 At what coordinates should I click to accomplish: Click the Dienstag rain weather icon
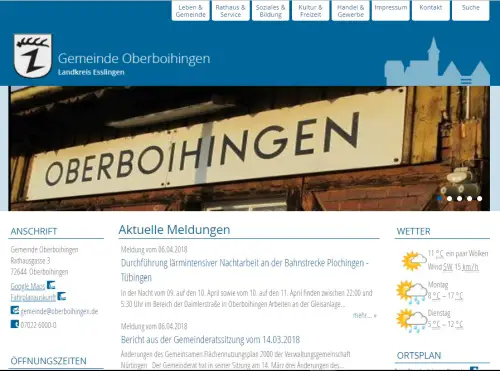tap(411, 321)
